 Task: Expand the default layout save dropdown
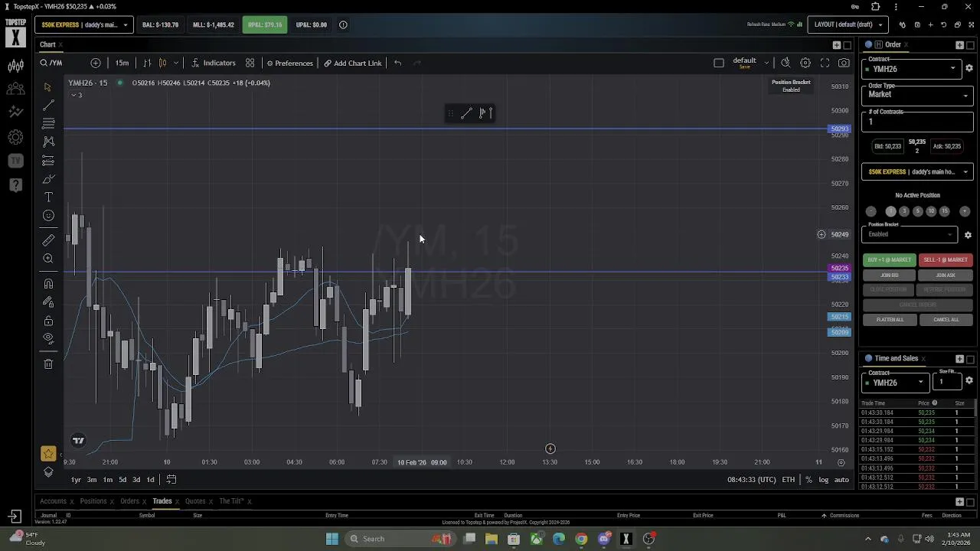[x=766, y=63]
